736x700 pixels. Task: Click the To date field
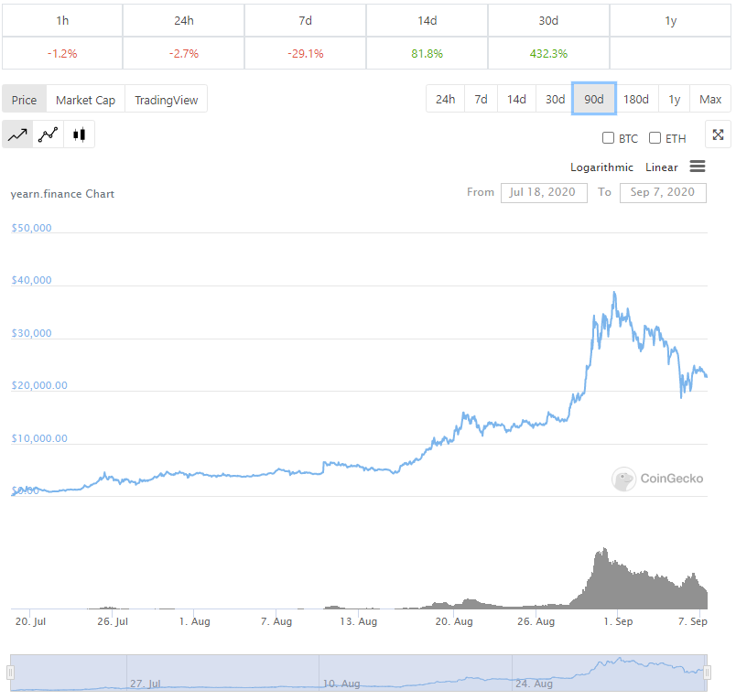coord(663,192)
